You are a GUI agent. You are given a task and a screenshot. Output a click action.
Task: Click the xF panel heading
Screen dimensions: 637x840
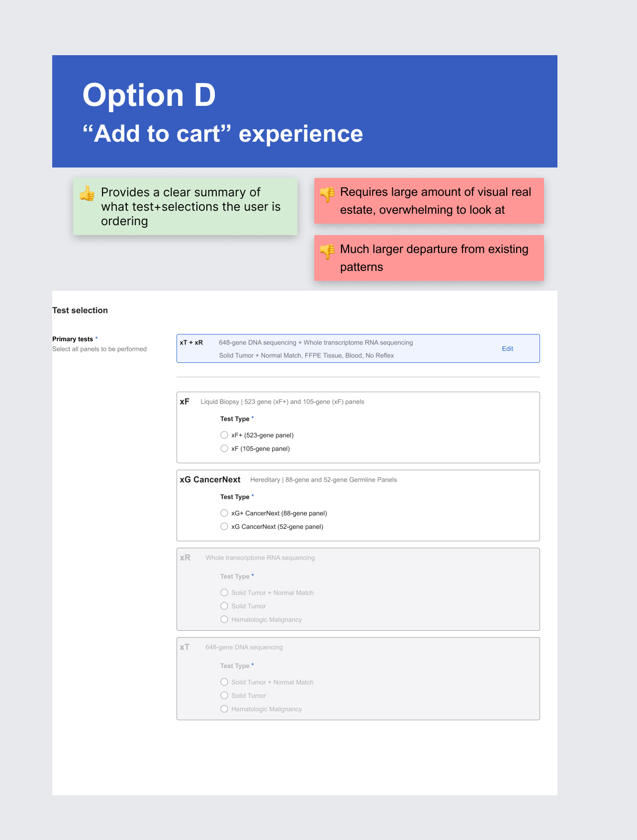pos(184,402)
